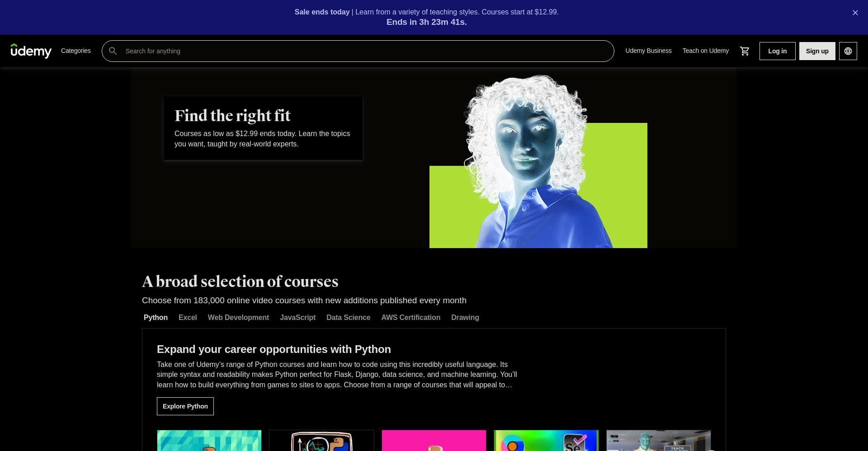Open the classroom teacher course thumbnail
Viewport: 868px width, 451px height.
(x=659, y=441)
